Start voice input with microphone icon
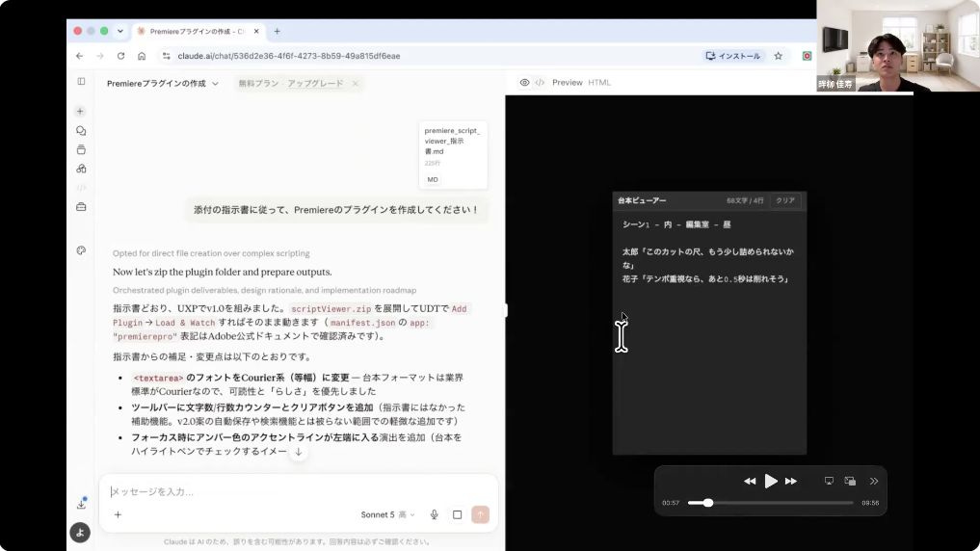Viewport: 980px width, 551px height. click(x=435, y=514)
